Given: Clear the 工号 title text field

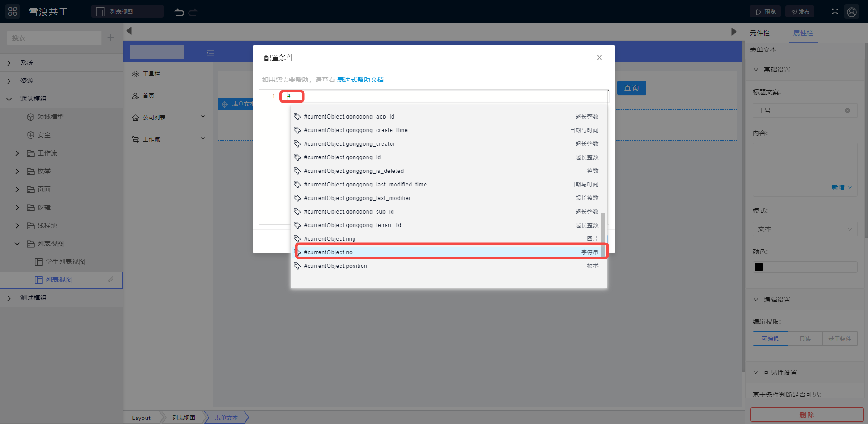Looking at the screenshot, I should [848, 110].
